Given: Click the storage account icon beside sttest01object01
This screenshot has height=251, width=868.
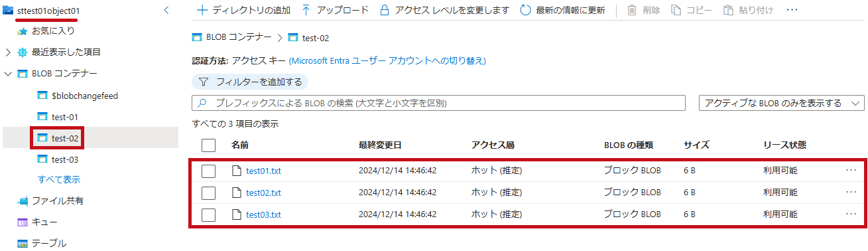Looking at the screenshot, I should pos(8,10).
